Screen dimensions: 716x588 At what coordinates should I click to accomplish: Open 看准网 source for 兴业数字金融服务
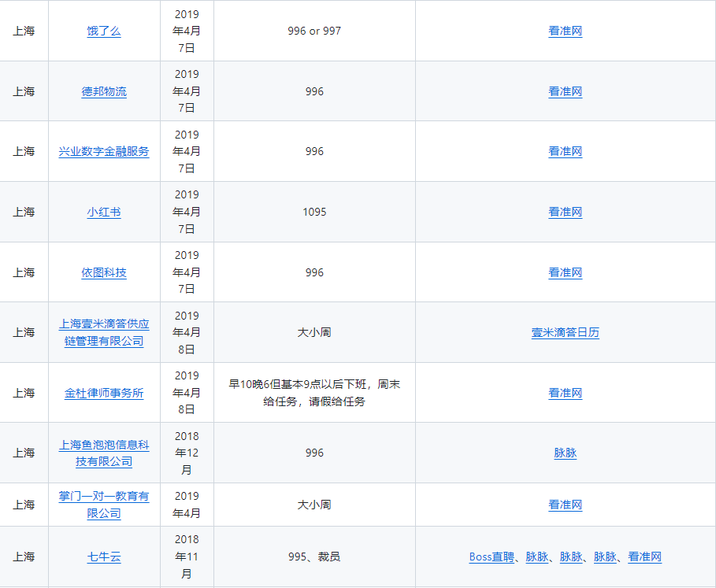coord(566,151)
